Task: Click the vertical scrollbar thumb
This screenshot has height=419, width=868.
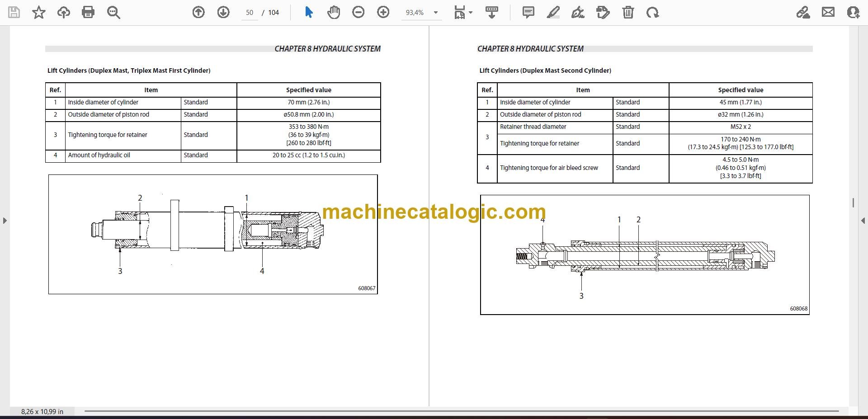Action: coord(853,202)
